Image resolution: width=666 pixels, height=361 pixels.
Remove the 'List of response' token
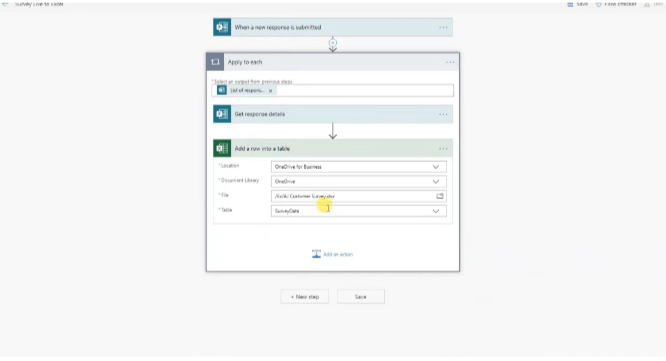270,91
